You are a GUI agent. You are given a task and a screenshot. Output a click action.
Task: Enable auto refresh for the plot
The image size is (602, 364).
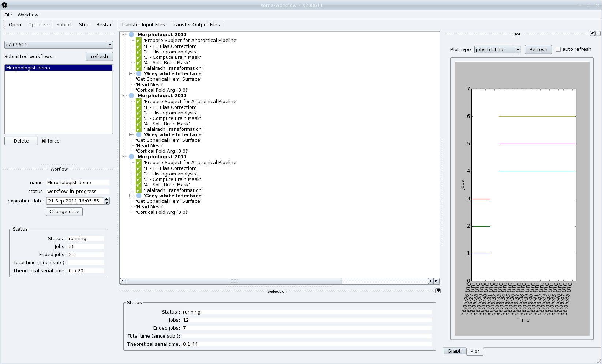click(x=558, y=49)
